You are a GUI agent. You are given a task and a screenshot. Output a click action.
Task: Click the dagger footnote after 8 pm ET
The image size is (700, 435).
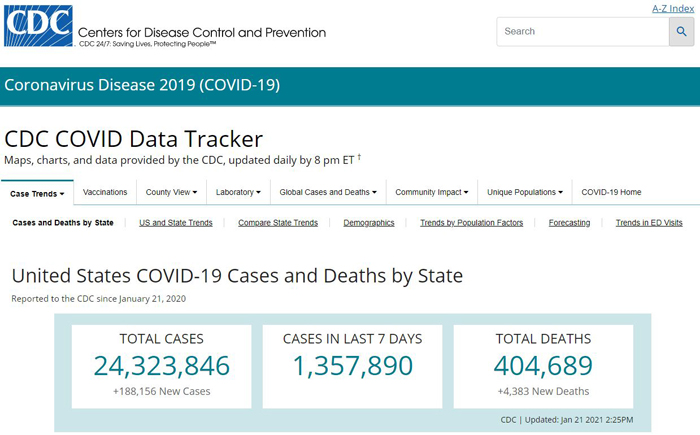tap(359, 157)
